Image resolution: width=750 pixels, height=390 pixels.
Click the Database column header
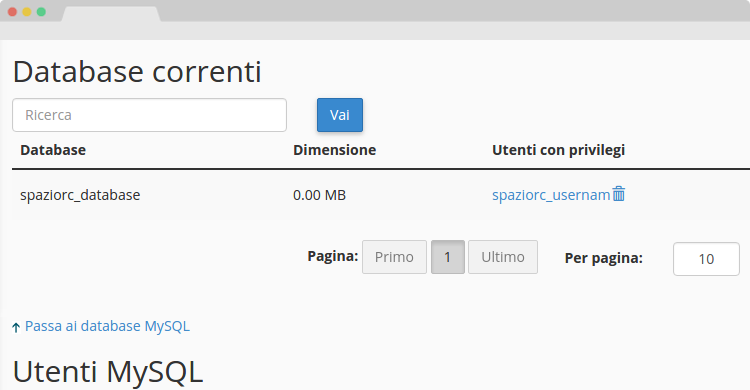[x=53, y=150]
